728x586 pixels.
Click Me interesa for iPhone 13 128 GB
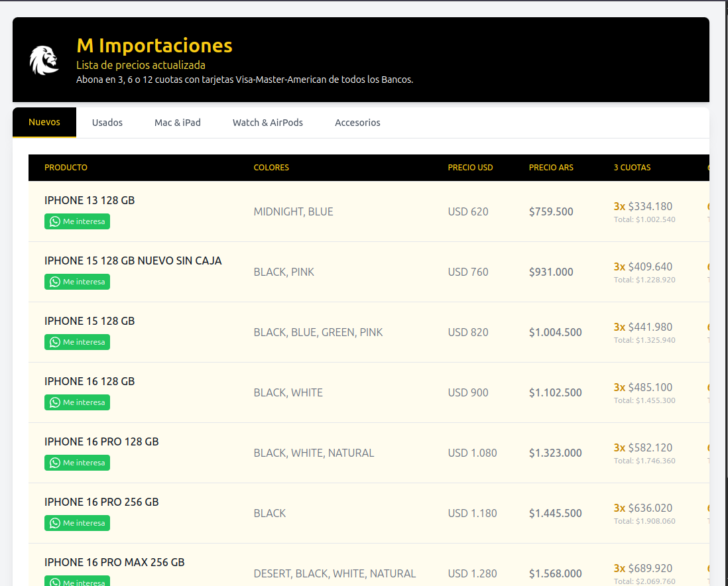point(77,221)
